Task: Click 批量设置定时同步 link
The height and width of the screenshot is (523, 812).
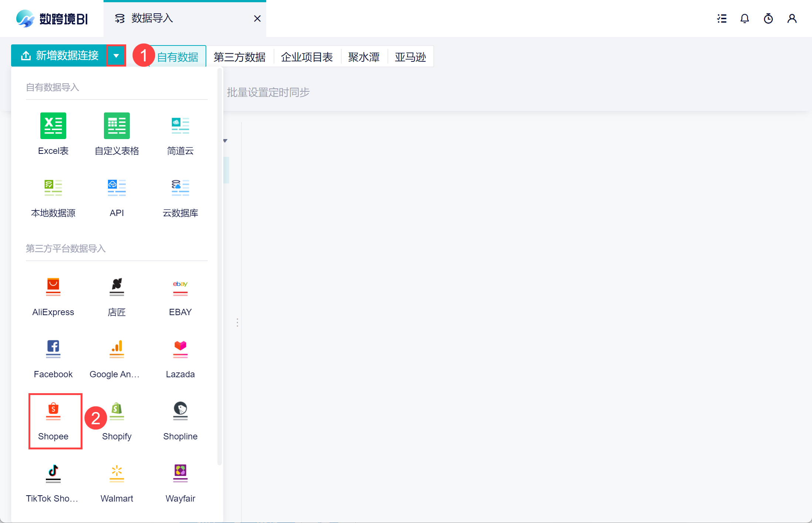Action: [268, 92]
